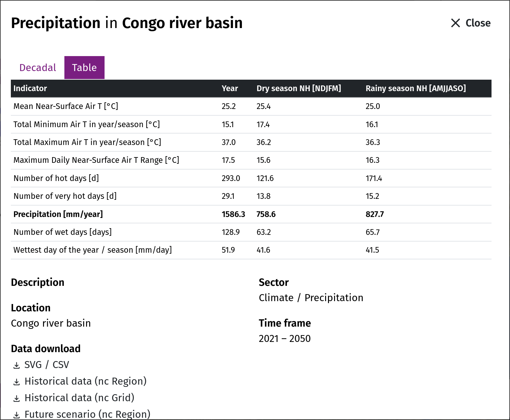The image size is (510, 420).
Task: Click the Dry season NH [NDJFM] header
Action: [299, 88]
